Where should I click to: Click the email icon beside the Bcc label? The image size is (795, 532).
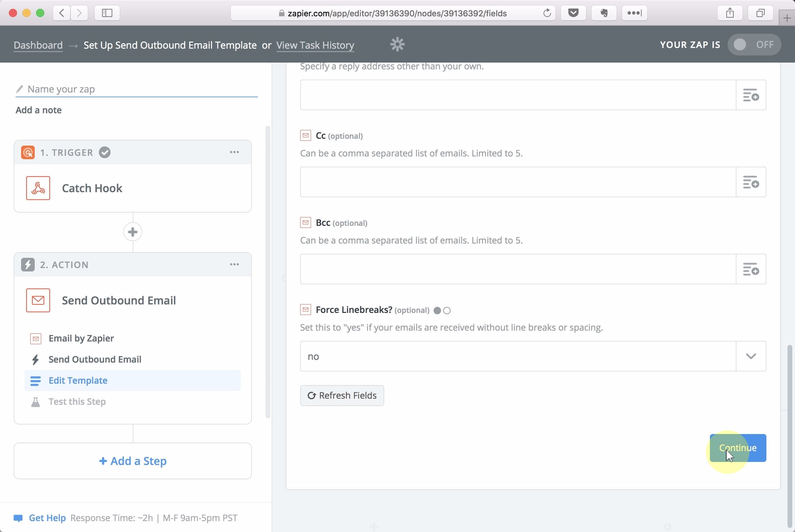click(305, 222)
